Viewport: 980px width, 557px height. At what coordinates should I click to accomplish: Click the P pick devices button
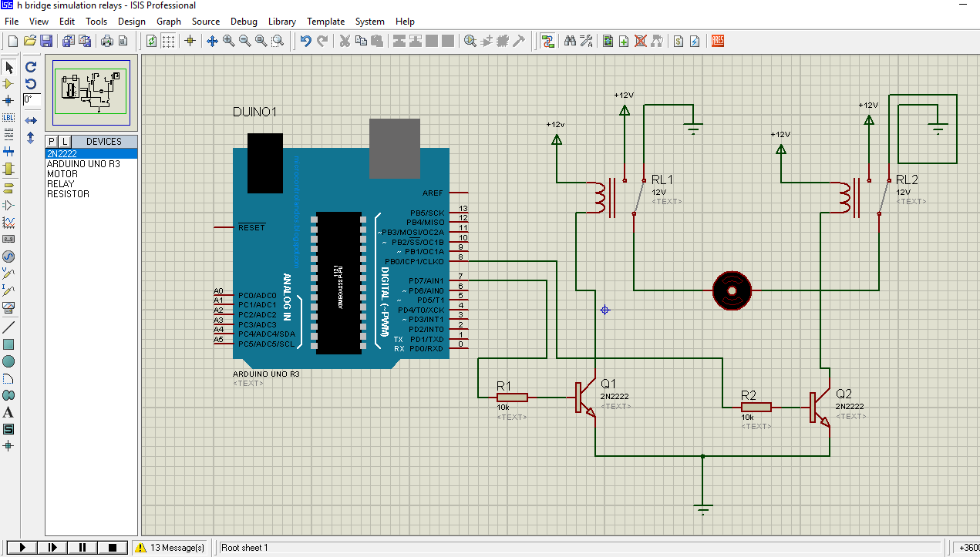(51, 141)
